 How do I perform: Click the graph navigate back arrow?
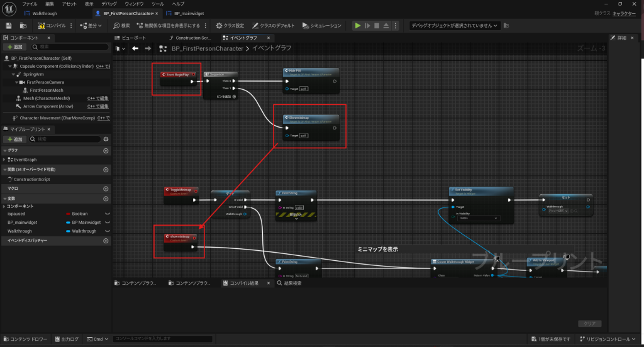(x=135, y=48)
